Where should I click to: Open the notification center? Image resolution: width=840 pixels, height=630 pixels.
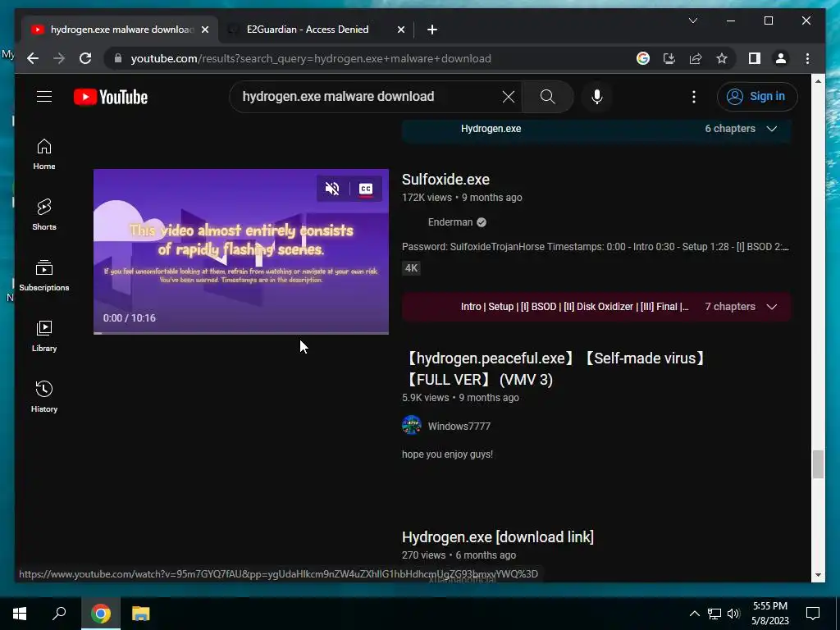coord(813,614)
